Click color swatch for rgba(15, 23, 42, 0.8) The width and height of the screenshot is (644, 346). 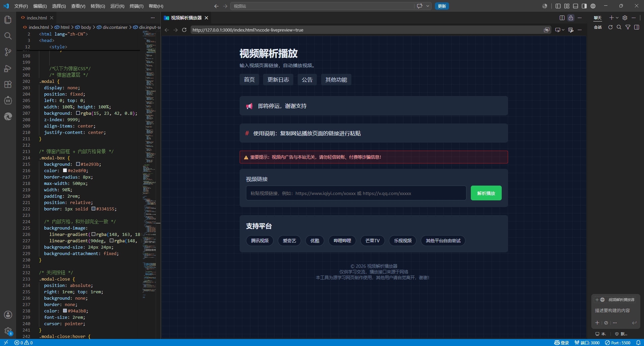pos(78,113)
